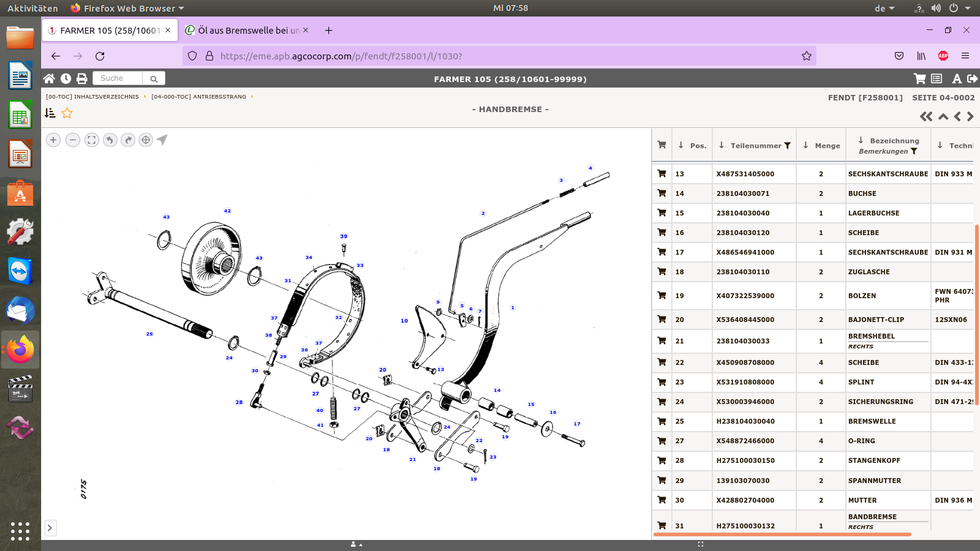
Task: Rotate the diagram counter-clockwise
Action: click(x=110, y=140)
